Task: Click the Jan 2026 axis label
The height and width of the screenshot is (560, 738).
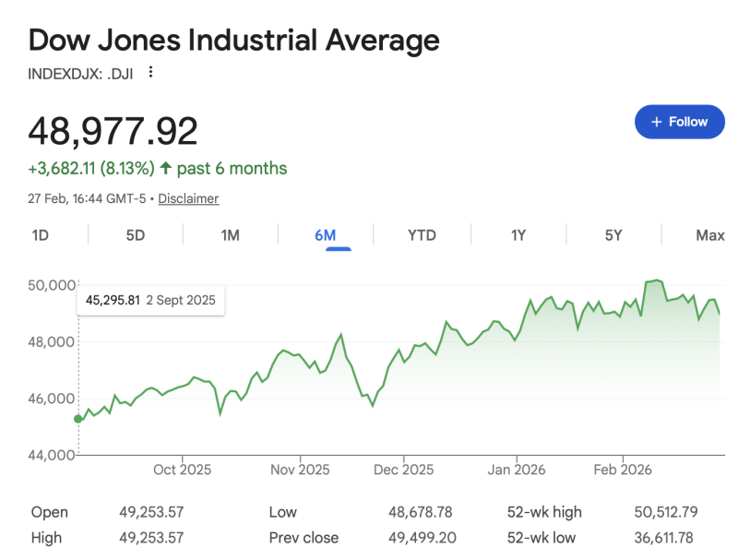Action: click(x=517, y=470)
